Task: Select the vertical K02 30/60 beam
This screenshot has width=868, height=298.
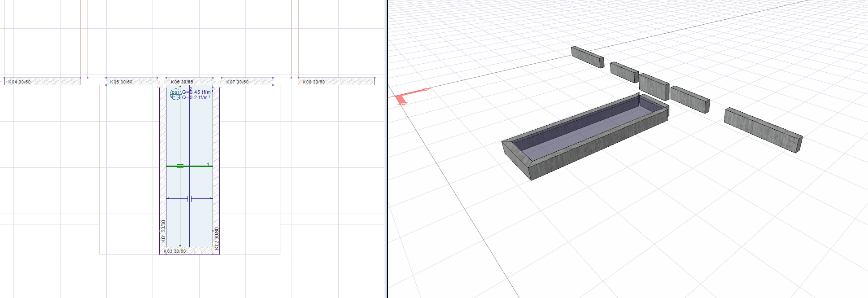Action: (216, 180)
